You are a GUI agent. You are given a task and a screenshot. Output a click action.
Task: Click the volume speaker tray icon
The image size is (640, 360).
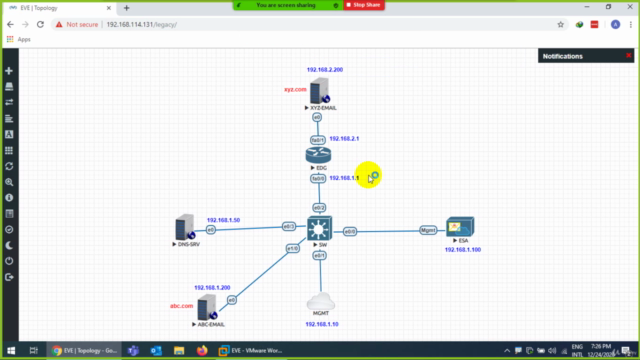tap(552, 351)
